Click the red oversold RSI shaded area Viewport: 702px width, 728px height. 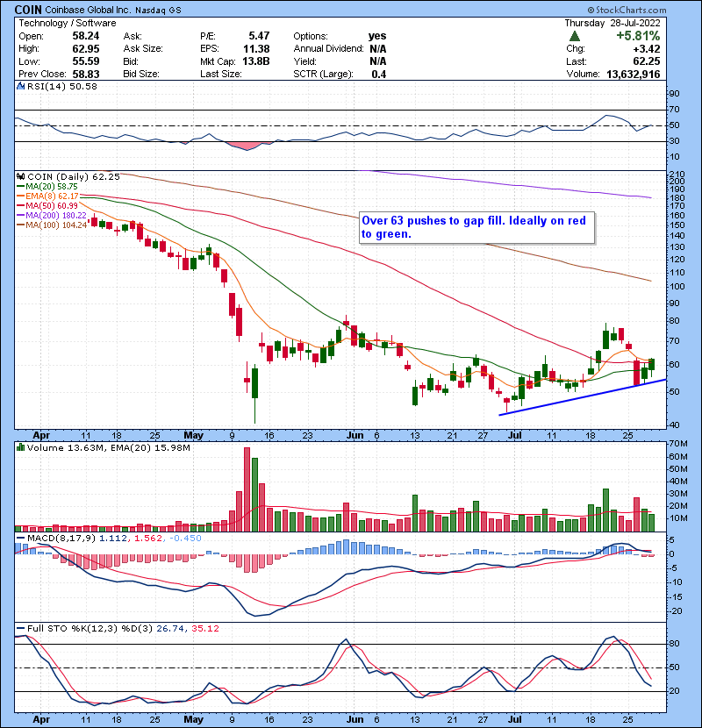[x=247, y=146]
